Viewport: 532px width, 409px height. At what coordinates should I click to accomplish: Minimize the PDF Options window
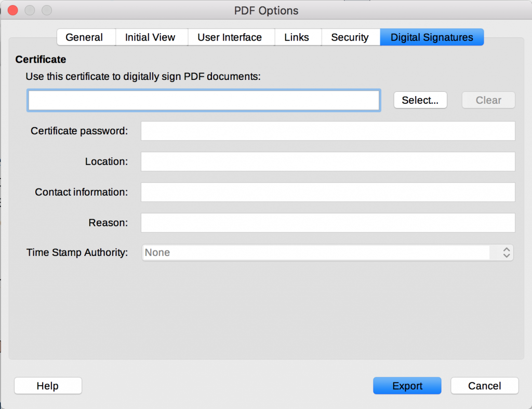[29, 10]
